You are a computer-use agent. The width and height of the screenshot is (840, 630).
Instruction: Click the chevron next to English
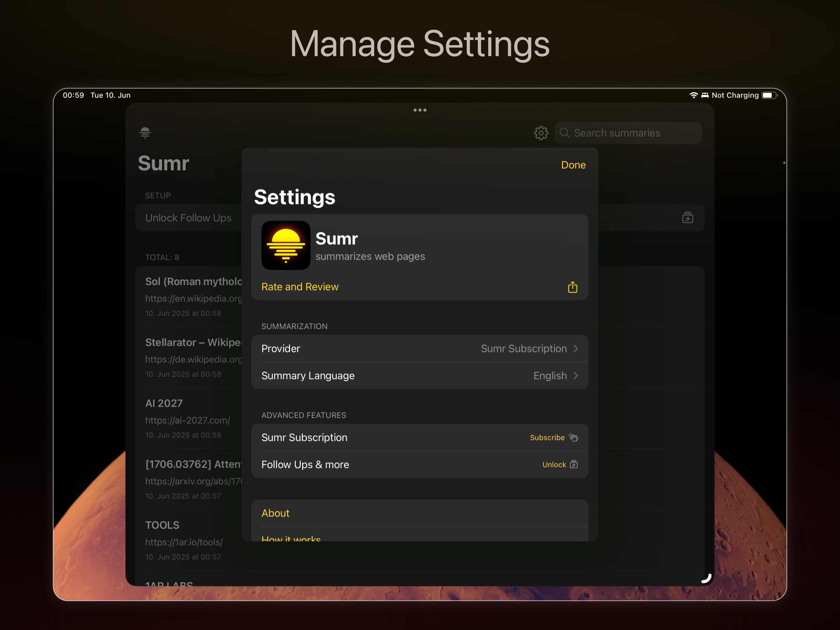click(x=576, y=375)
